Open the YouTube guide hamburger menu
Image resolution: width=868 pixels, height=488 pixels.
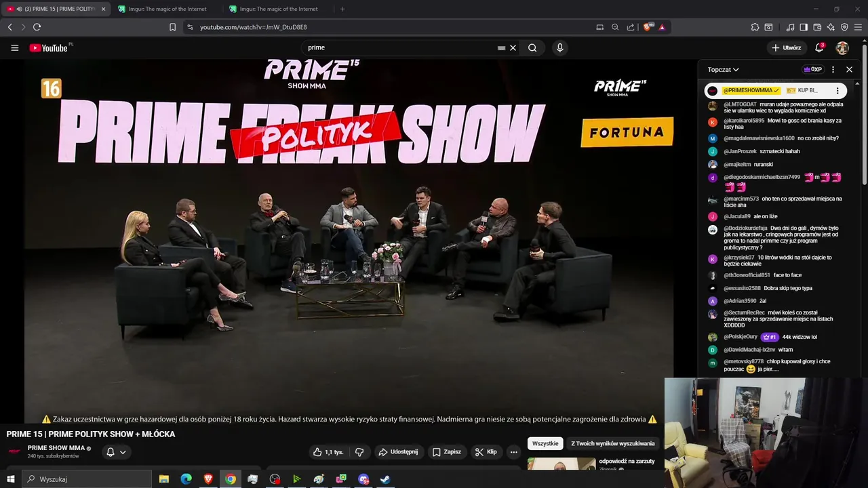tap(14, 48)
